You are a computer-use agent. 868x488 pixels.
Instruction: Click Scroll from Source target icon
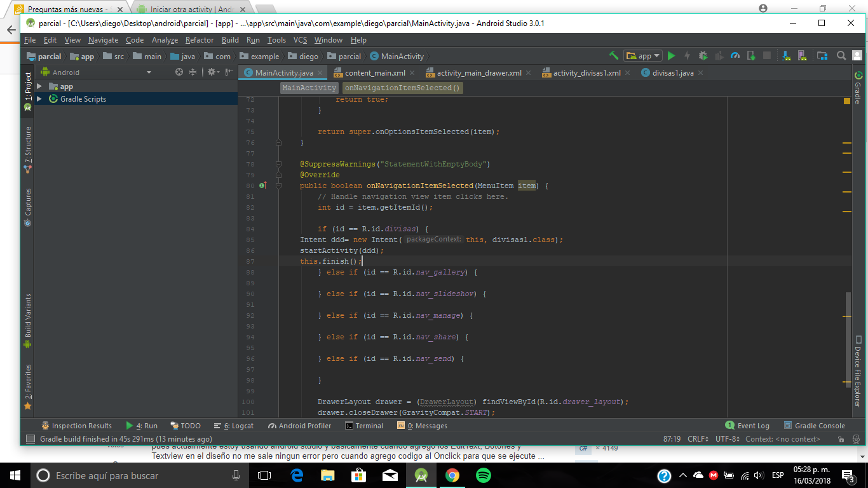pyautogui.click(x=179, y=72)
